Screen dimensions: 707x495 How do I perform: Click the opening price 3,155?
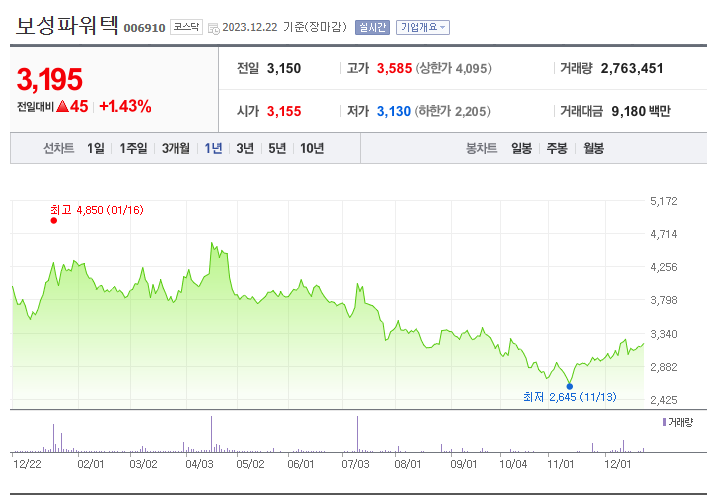284,111
